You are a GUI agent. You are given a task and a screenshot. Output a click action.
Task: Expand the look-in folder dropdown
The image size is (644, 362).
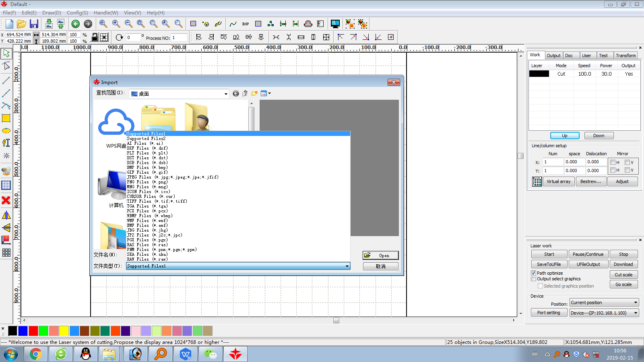click(225, 94)
